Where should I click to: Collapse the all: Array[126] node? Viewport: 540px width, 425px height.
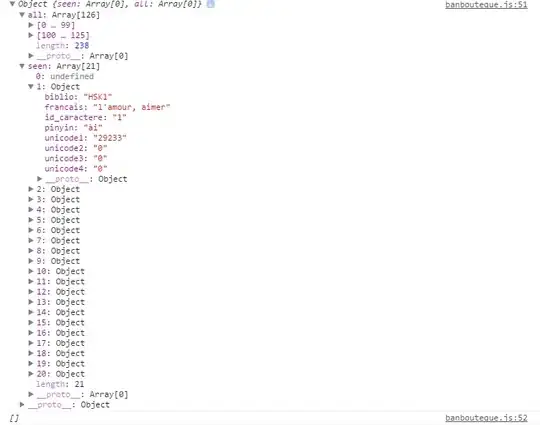point(22,15)
